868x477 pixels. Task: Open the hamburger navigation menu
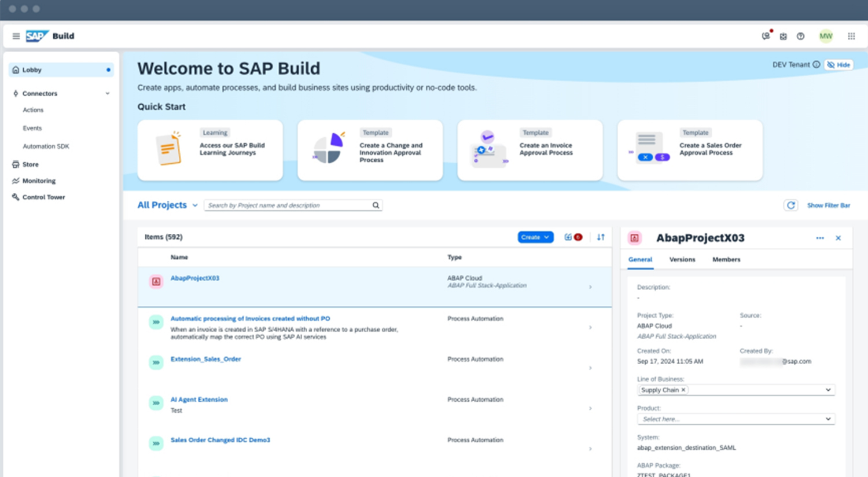pos(16,36)
